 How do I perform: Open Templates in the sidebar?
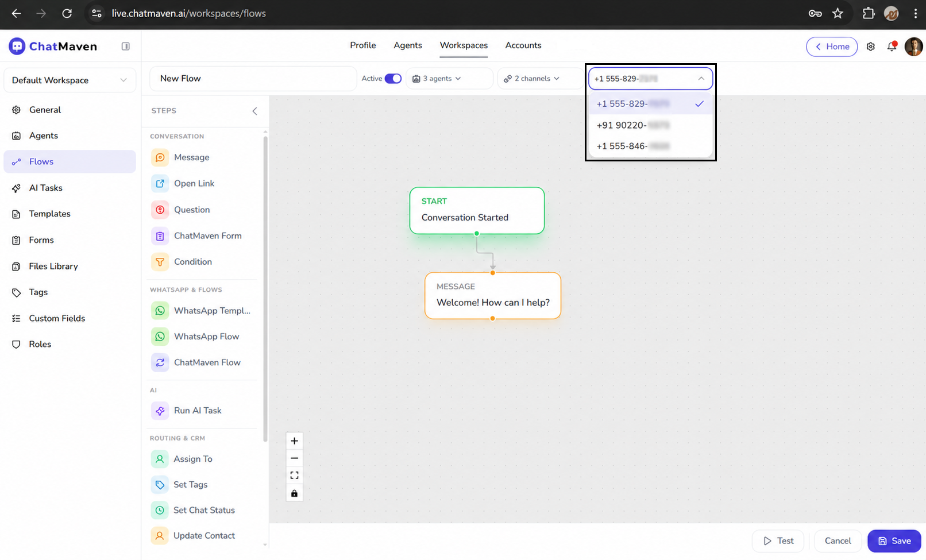(x=70, y=214)
